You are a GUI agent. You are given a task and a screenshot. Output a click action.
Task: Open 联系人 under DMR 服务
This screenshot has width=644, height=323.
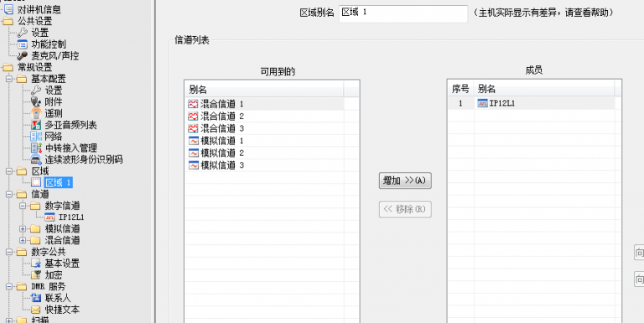pyautogui.click(x=58, y=298)
